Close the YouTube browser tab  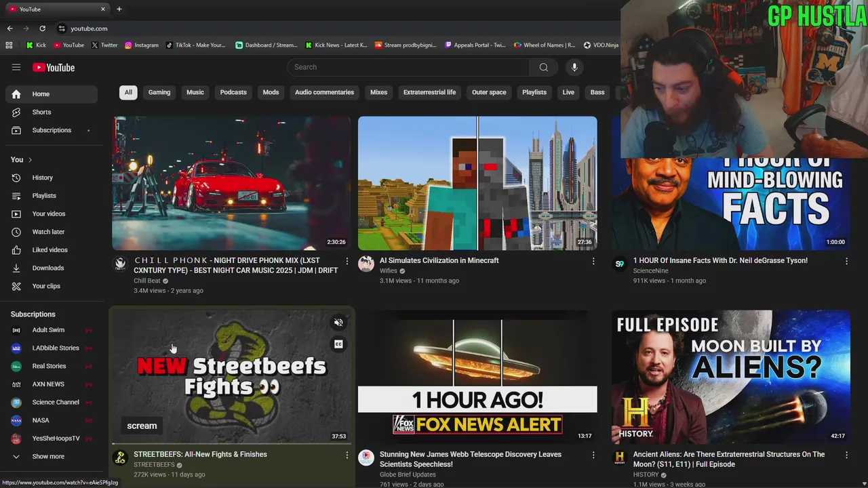coord(103,9)
